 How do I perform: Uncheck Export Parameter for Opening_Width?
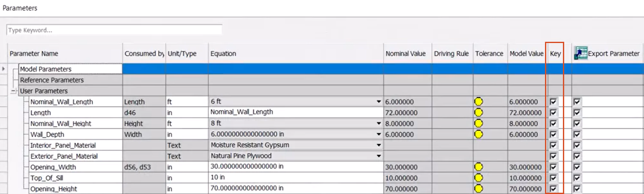tap(577, 167)
